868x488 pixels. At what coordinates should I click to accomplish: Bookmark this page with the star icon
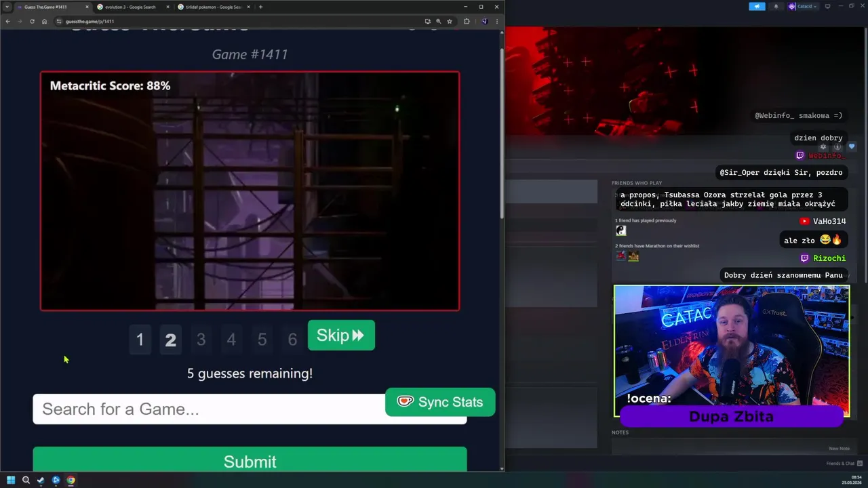tap(449, 21)
